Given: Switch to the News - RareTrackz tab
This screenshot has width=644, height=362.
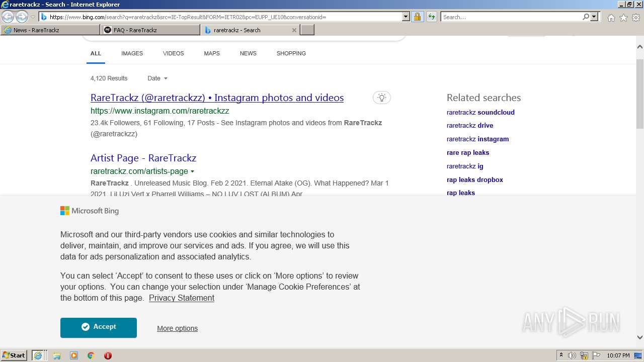Looking at the screenshot, I should point(50,30).
